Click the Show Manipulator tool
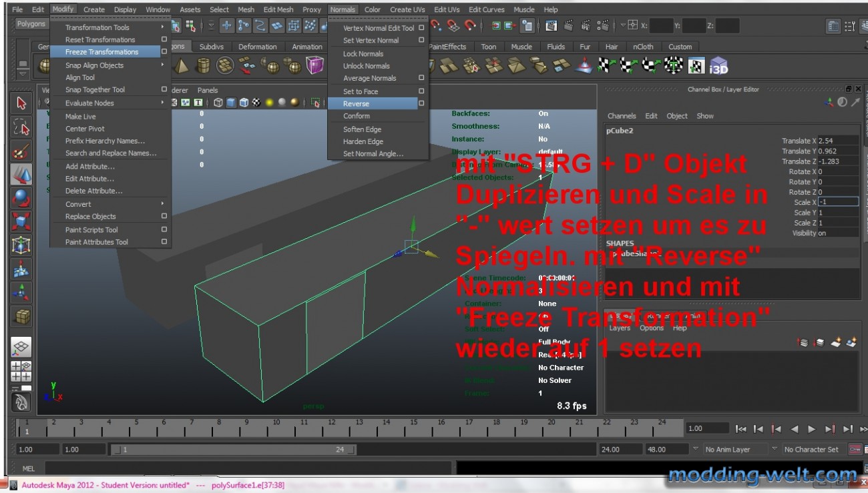 [21, 293]
